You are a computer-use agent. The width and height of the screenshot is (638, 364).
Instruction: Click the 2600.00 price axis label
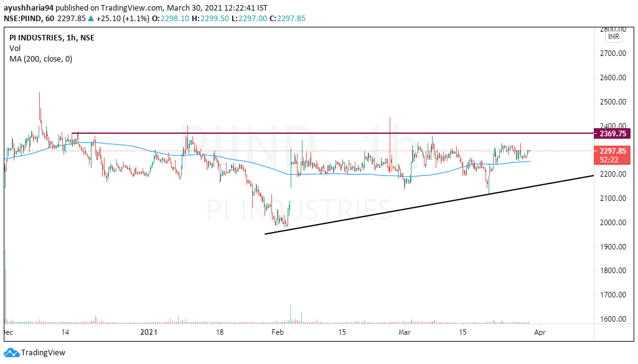[x=612, y=78]
